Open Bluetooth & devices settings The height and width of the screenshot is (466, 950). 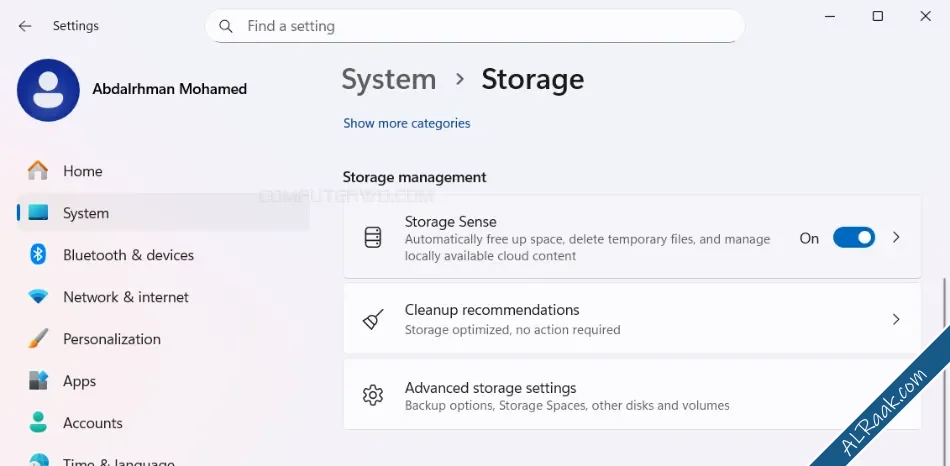coord(164,255)
